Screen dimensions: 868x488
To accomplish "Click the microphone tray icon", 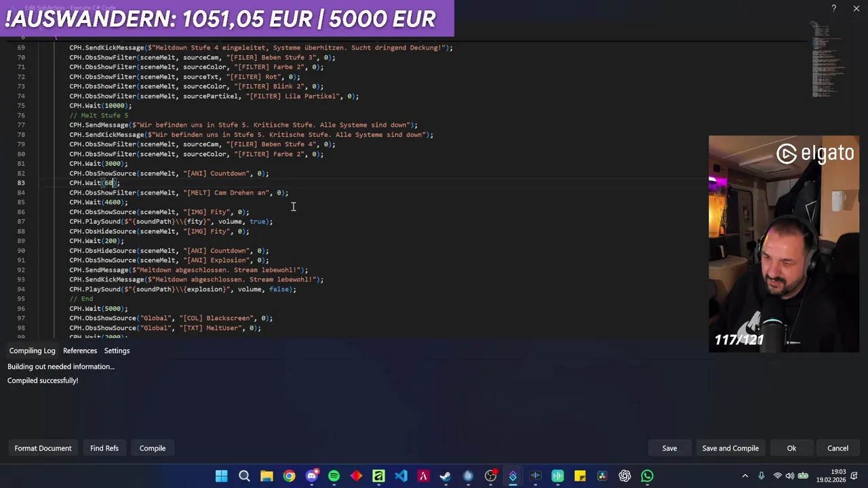I will coord(762,476).
